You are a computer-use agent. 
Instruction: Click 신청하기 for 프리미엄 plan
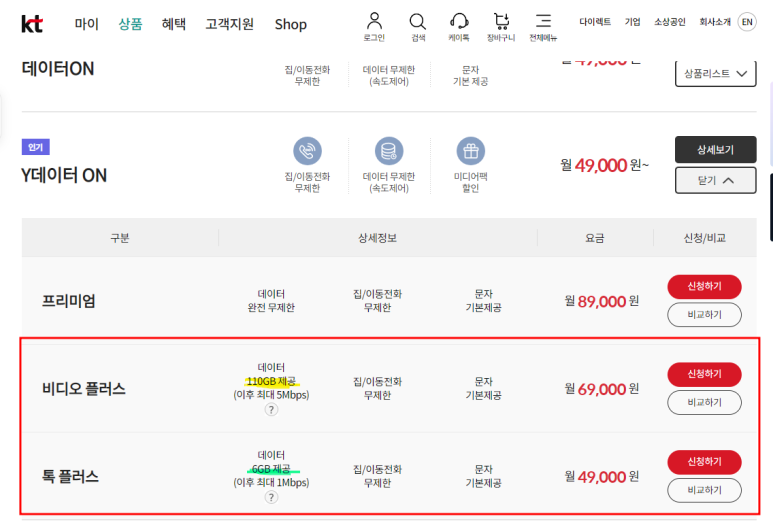[704, 286]
